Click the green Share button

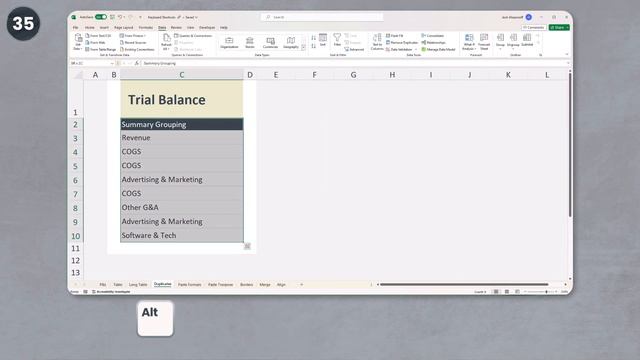pyautogui.click(x=557, y=27)
